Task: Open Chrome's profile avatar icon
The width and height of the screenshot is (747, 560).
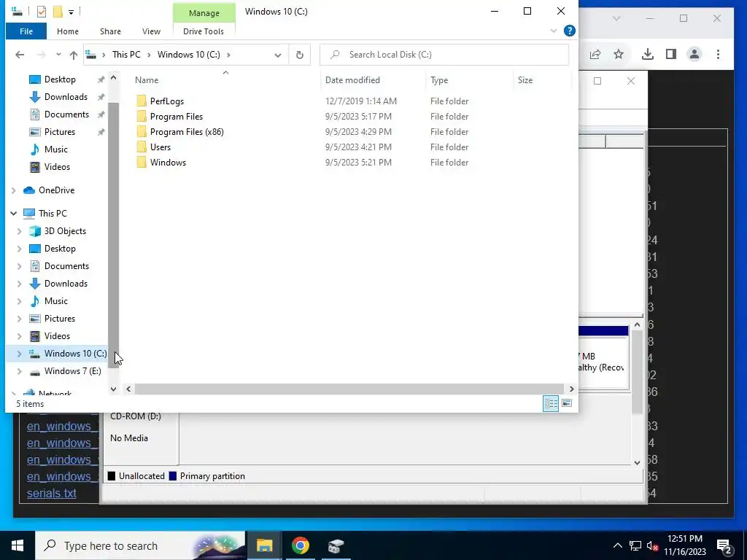Action: (x=694, y=54)
